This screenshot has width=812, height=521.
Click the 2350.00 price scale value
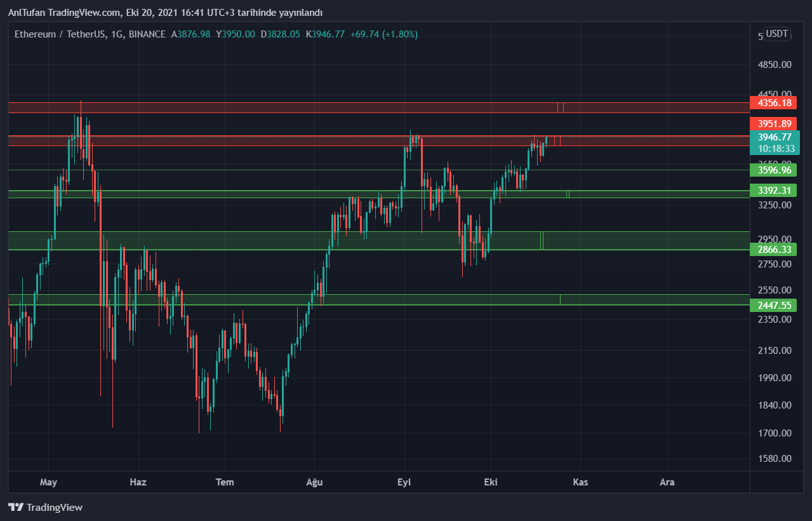pyautogui.click(x=775, y=320)
